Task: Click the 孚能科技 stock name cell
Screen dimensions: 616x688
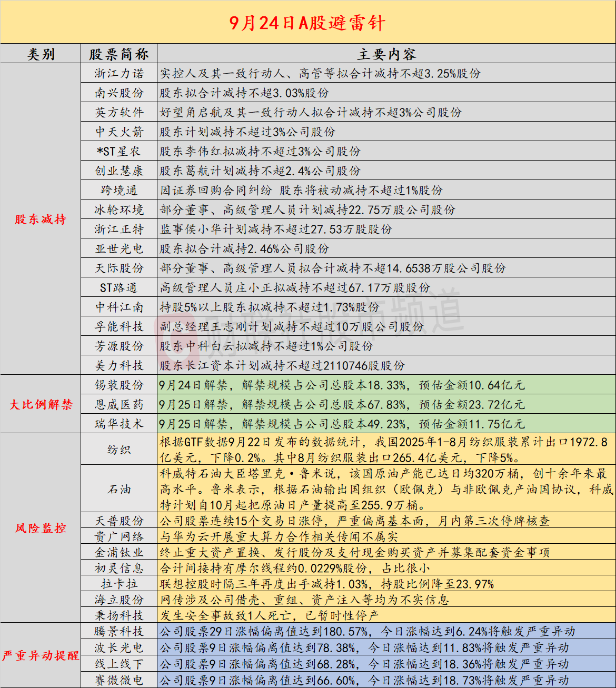Action: point(119,327)
